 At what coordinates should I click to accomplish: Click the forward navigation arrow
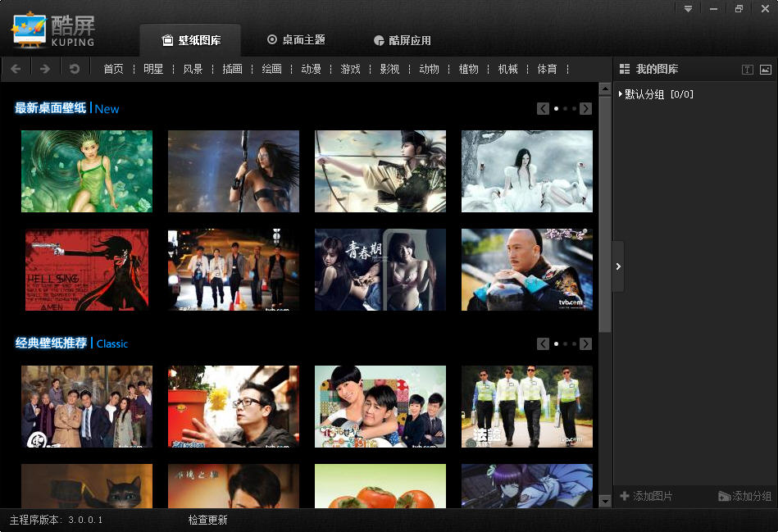[45, 69]
